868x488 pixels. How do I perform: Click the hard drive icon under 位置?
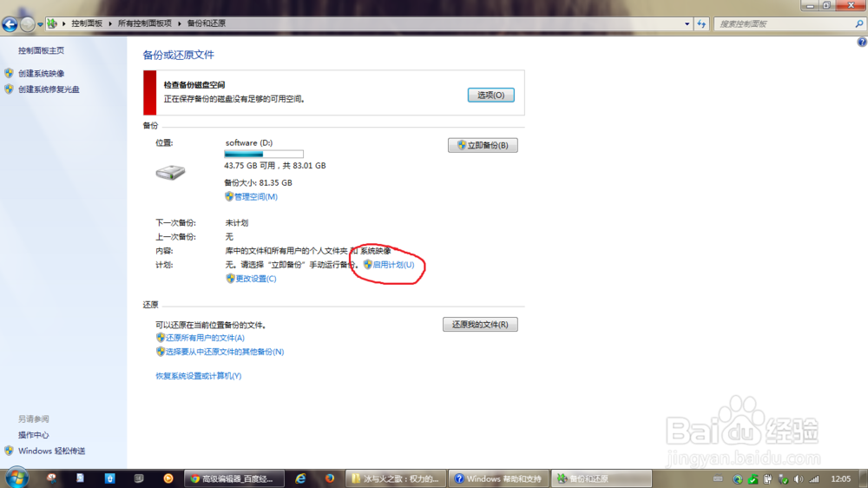coord(170,172)
